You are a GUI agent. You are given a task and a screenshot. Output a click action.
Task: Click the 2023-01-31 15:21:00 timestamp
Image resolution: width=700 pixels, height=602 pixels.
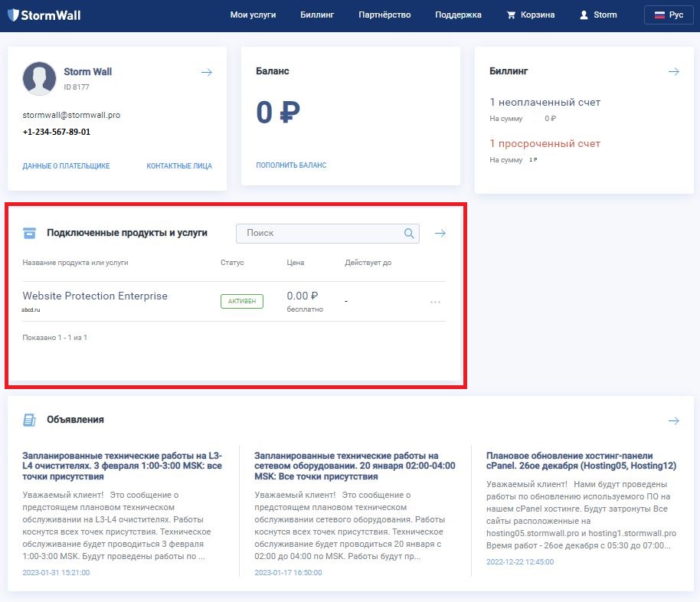56,573
